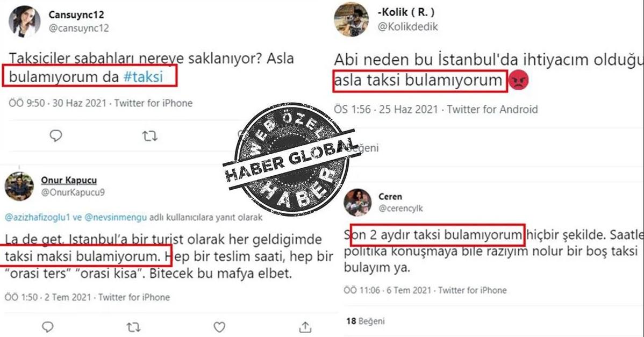Viewport: 644px width, 337px height.
Task: Retweet the Onur Kapucu tweet
Action: [x=133, y=327]
